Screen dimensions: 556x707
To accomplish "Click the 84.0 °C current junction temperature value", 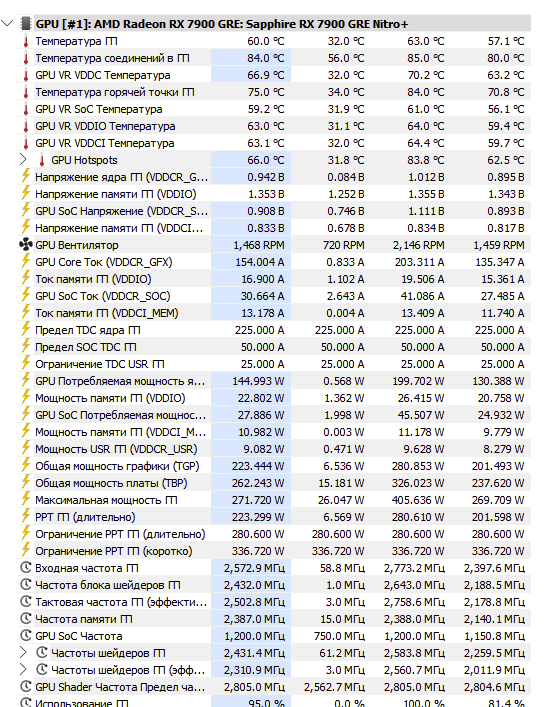I will click(x=266, y=58).
